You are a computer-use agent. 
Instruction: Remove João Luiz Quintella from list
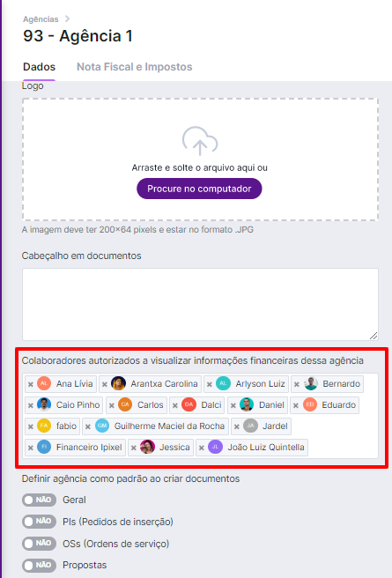[x=202, y=448]
